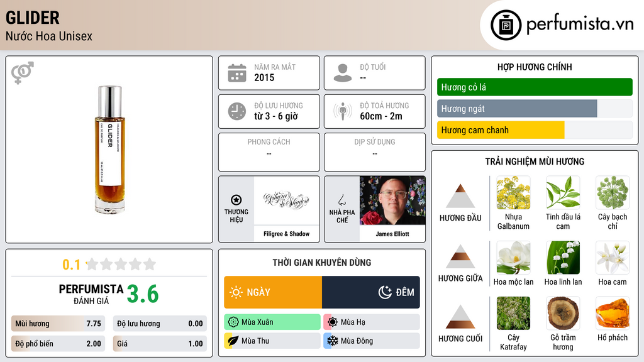
Task: Click the clock icon for Độ Lưu Hương
Action: click(237, 112)
